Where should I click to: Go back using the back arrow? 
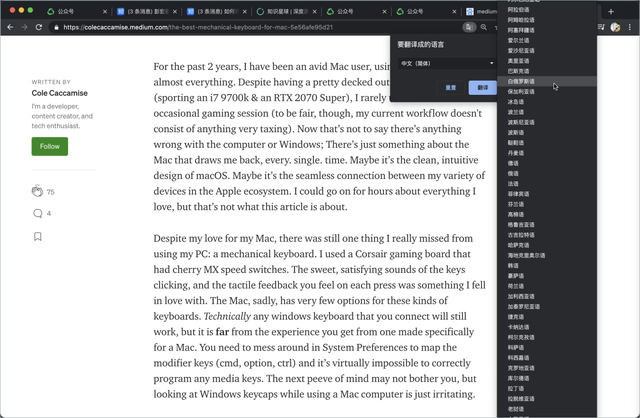(10, 27)
